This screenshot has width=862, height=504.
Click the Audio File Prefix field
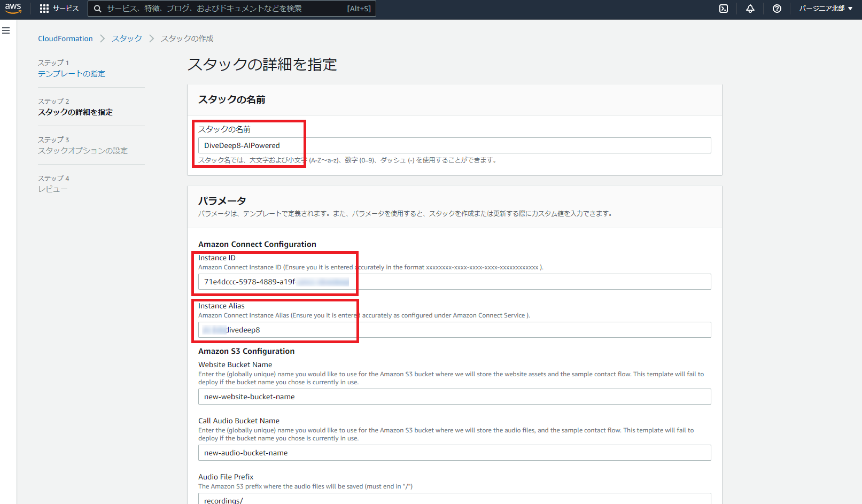pyautogui.click(x=454, y=499)
